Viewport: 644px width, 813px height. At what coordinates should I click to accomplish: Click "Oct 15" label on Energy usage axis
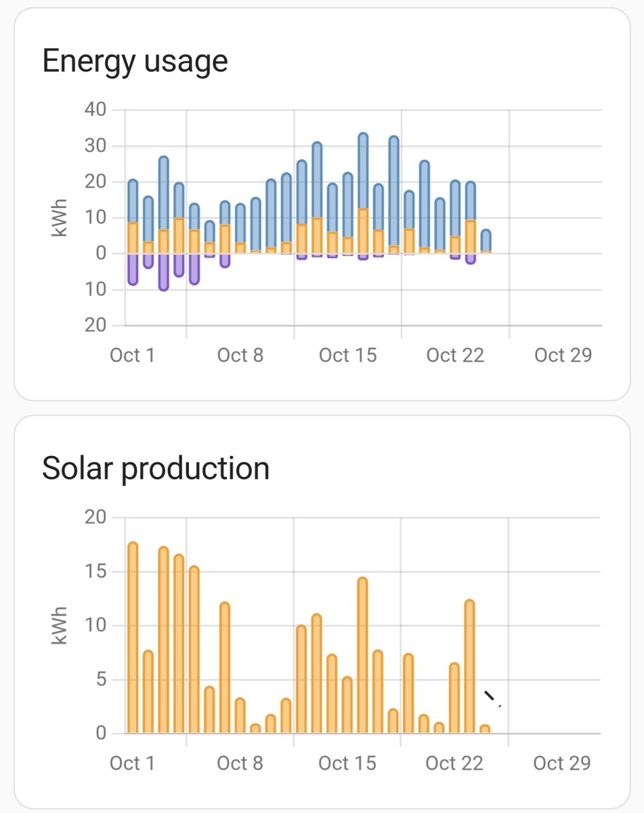click(x=347, y=355)
